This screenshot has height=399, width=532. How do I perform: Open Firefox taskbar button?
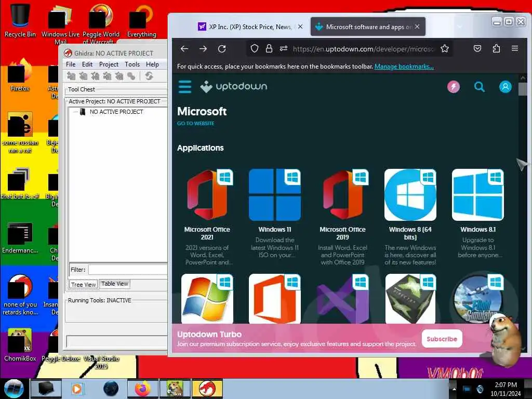click(143, 389)
